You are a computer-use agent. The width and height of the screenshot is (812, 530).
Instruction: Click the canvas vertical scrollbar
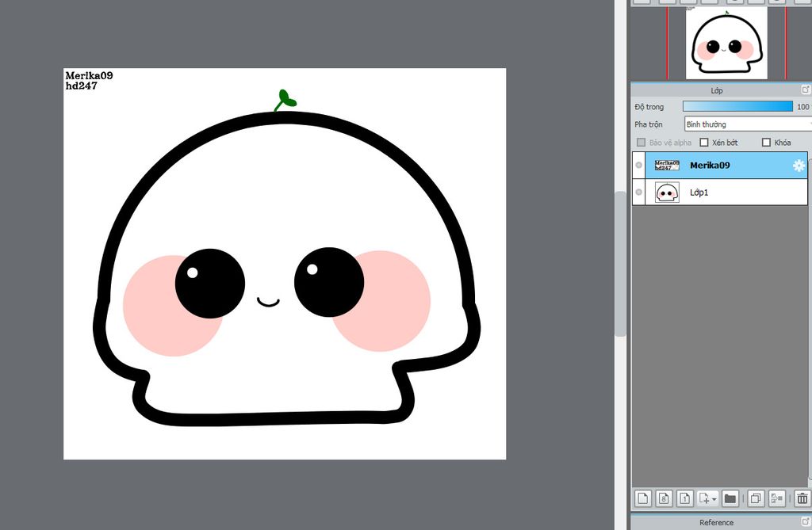pos(620,264)
